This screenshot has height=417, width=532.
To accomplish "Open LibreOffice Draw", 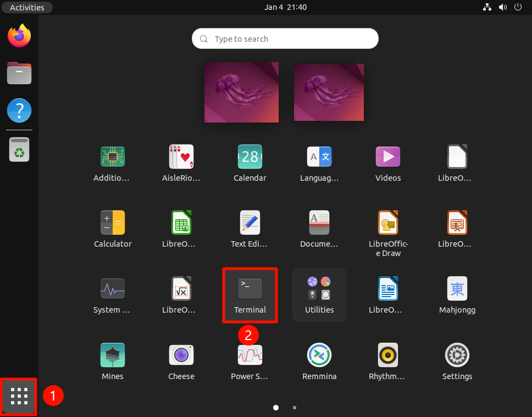I will pyautogui.click(x=388, y=223).
